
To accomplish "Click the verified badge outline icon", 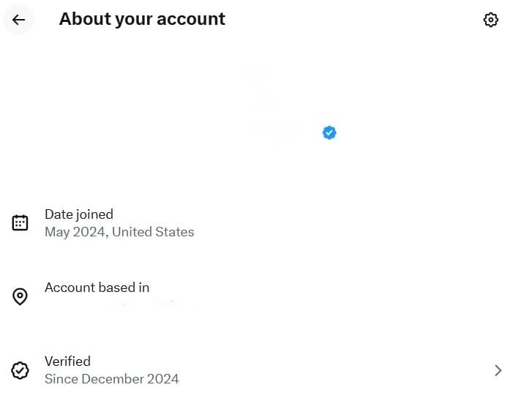I will click(x=20, y=370).
